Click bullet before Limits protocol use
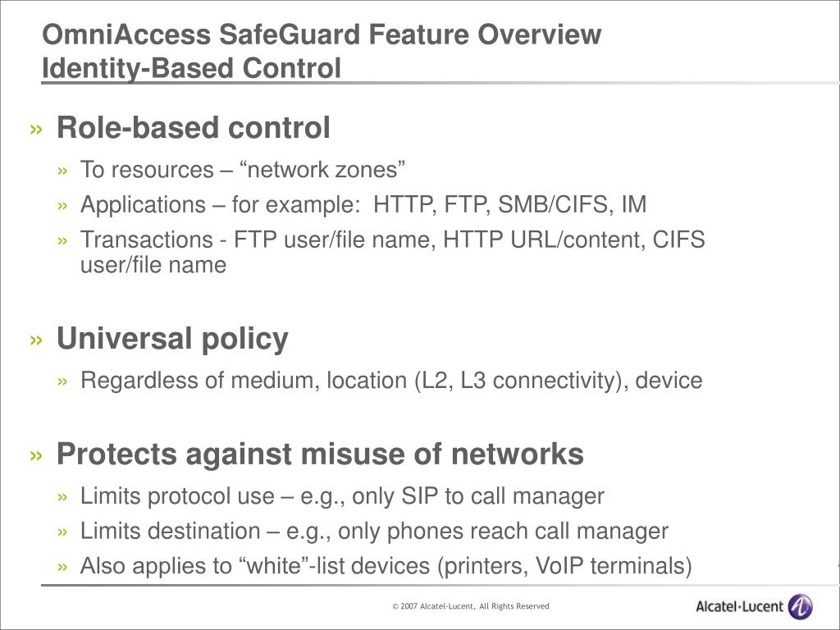This screenshot has height=630, width=840. point(62,497)
